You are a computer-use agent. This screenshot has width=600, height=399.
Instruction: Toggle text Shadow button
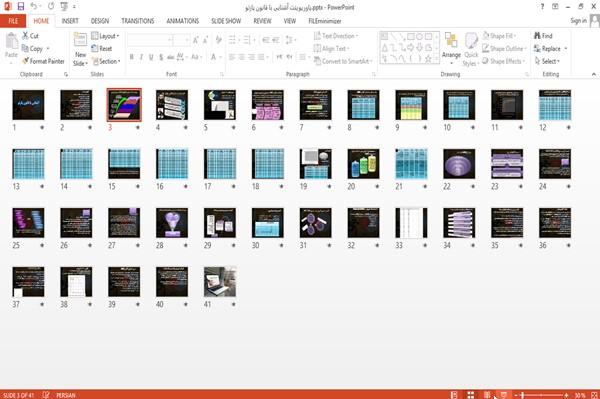coord(161,57)
